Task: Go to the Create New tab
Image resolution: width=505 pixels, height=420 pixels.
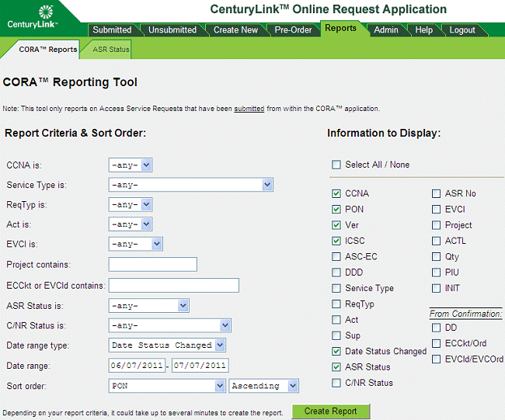Action: tap(235, 30)
